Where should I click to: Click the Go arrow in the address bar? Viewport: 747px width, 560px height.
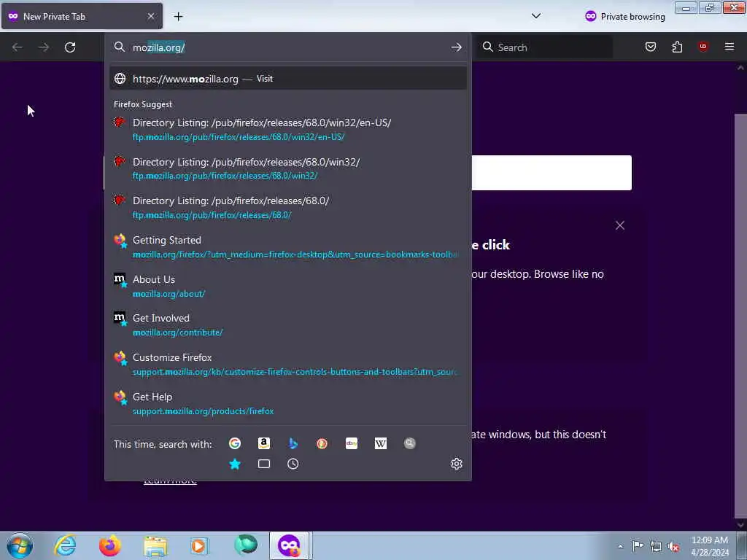[x=456, y=47]
